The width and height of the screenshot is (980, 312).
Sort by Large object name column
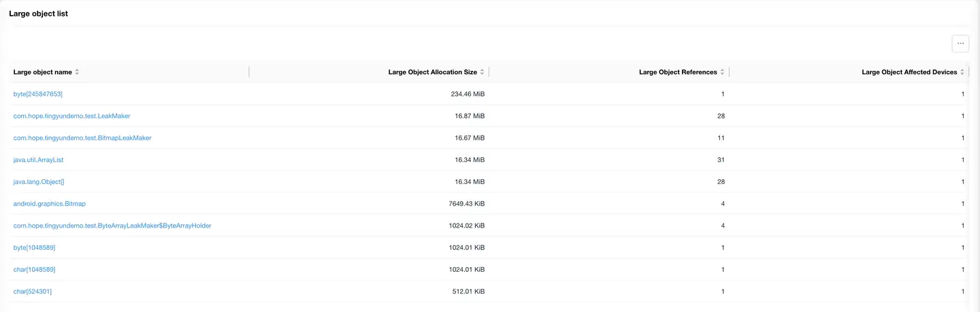(x=77, y=72)
